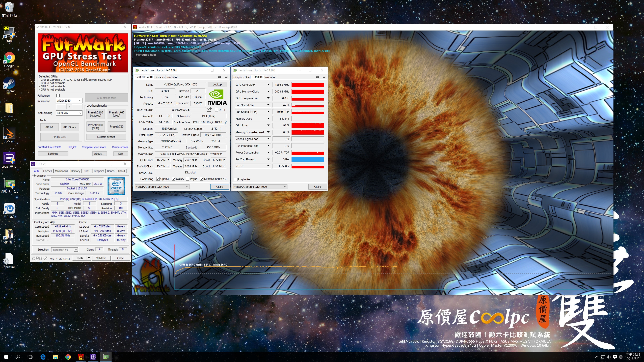Switch to Validation tab in GPU-Z Sensors window
644x362 pixels.
coord(270,77)
